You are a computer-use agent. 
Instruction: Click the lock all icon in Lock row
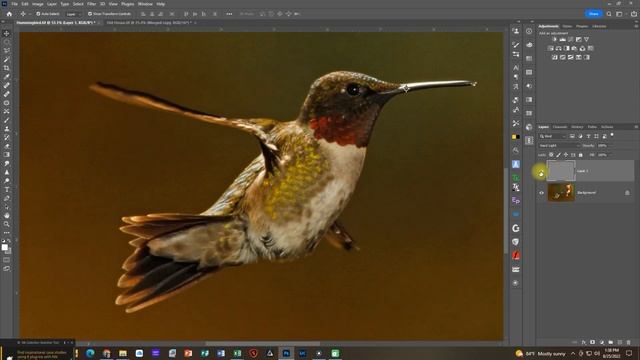point(580,155)
